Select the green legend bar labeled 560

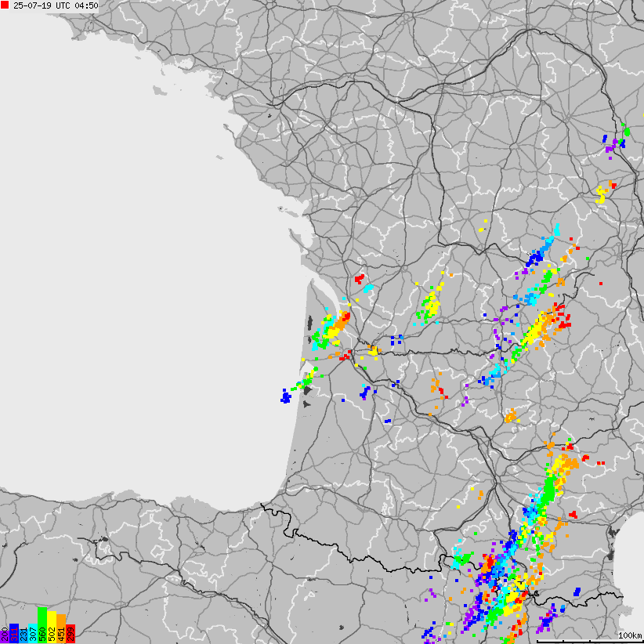coord(42,625)
